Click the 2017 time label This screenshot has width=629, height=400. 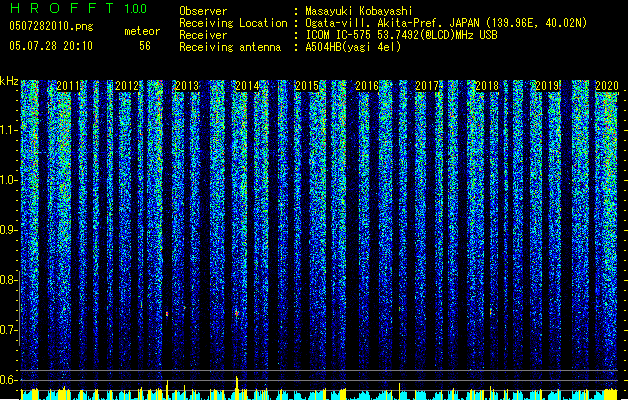click(x=427, y=86)
